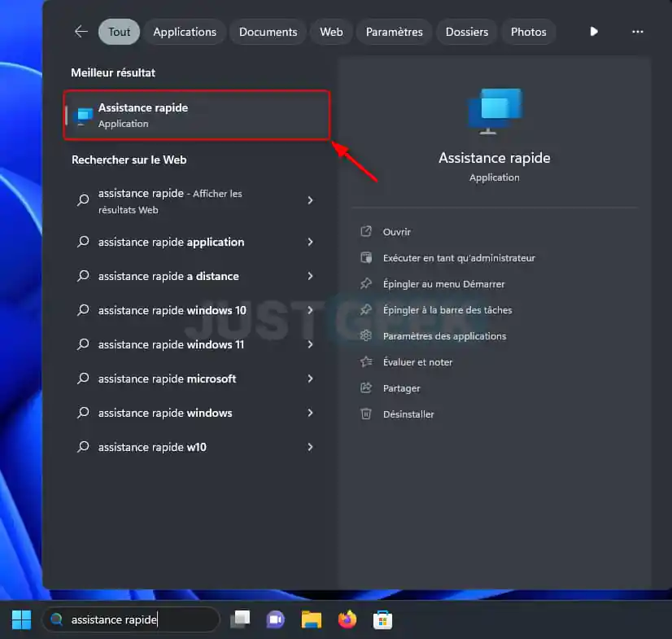Click the star icon next to Évaluer et noter
The height and width of the screenshot is (639, 672).
(365, 362)
